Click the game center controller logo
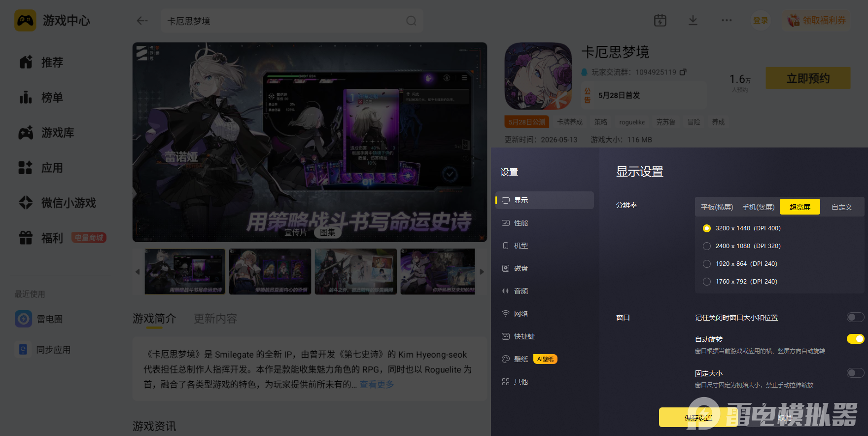 (x=25, y=21)
